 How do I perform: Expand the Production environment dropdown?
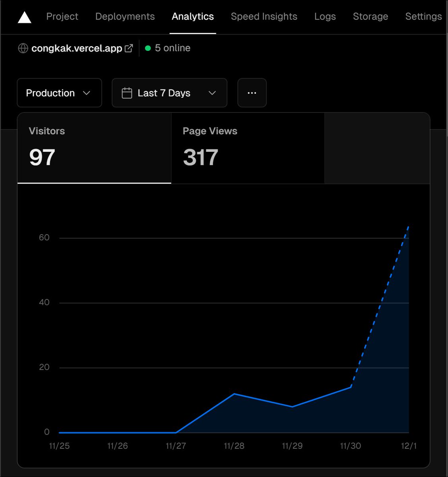[x=59, y=93]
